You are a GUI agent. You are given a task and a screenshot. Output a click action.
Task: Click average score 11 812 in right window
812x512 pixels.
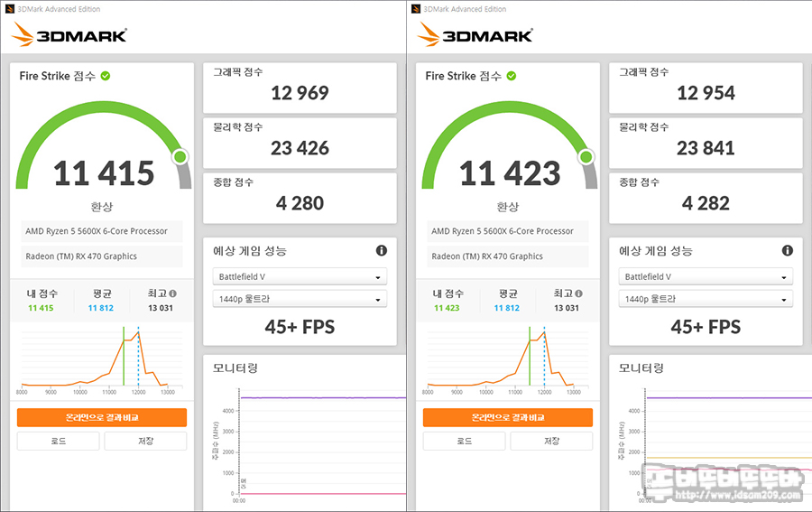tap(507, 308)
